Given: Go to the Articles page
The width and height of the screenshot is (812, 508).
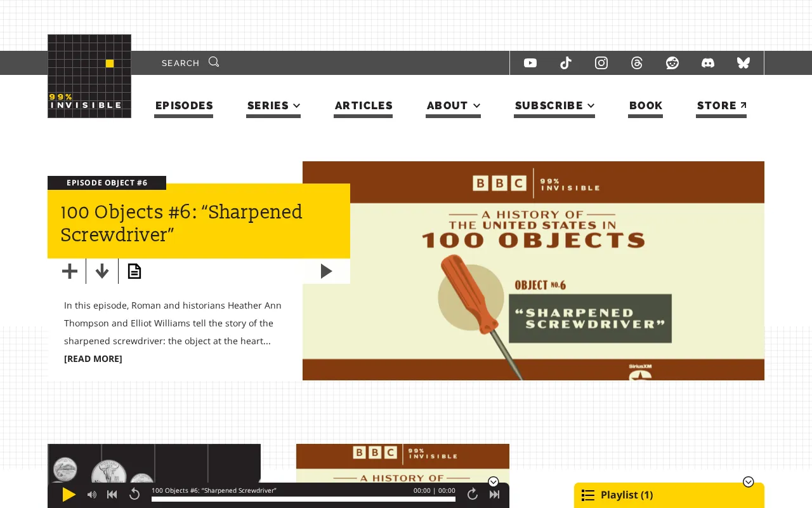Looking at the screenshot, I should pyautogui.click(x=363, y=106).
